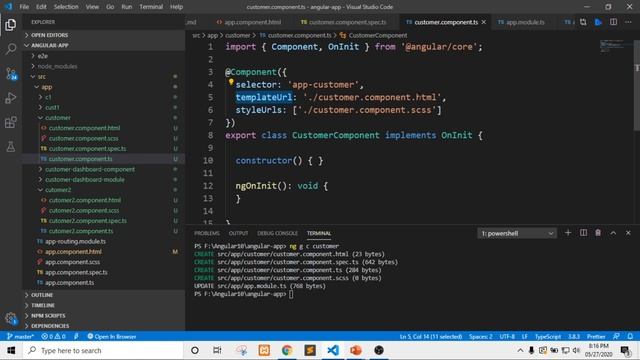
Task: Expand the Open Editors section
Action: 104,35
